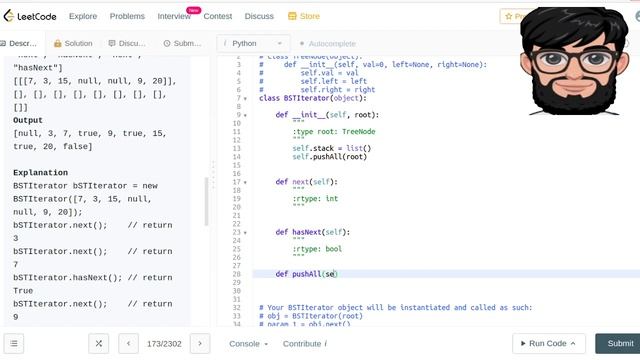Image resolution: width=640 pixels, height=360 pixels.
Task: Open the Explore page
Action: 83,16
